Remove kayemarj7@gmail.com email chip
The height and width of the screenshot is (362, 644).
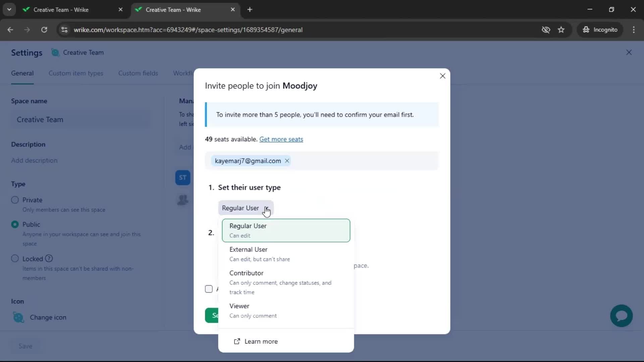pyautogui.click(x=287, y=161)
